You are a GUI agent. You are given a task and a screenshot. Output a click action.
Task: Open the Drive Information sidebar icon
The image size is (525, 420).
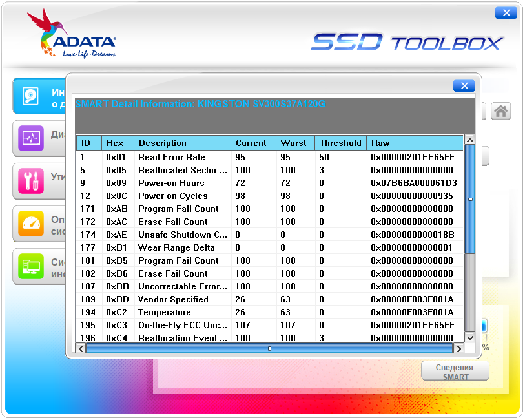30,96
